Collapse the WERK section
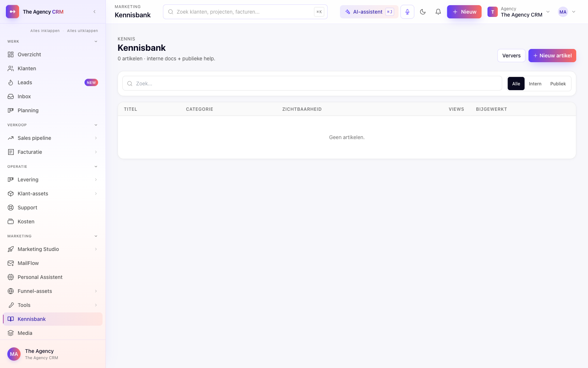This screenshot has height=368, width=588. [x=96, y=42]
